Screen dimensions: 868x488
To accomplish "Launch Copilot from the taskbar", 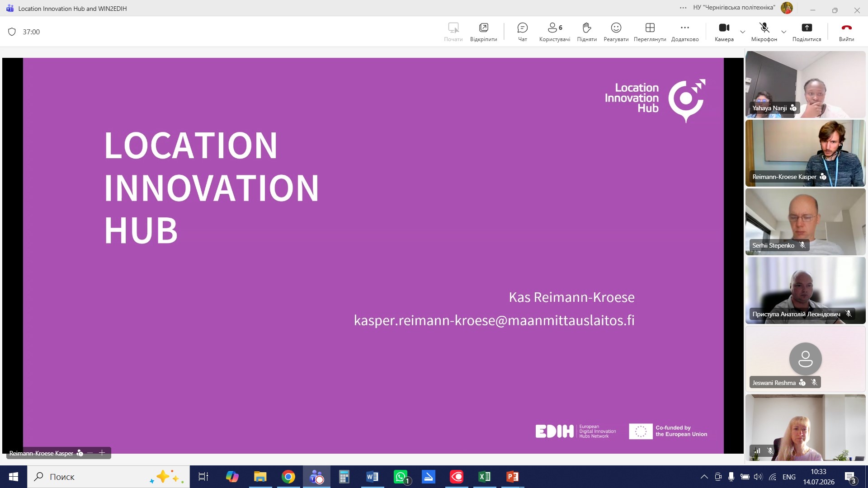I will 232,477.
